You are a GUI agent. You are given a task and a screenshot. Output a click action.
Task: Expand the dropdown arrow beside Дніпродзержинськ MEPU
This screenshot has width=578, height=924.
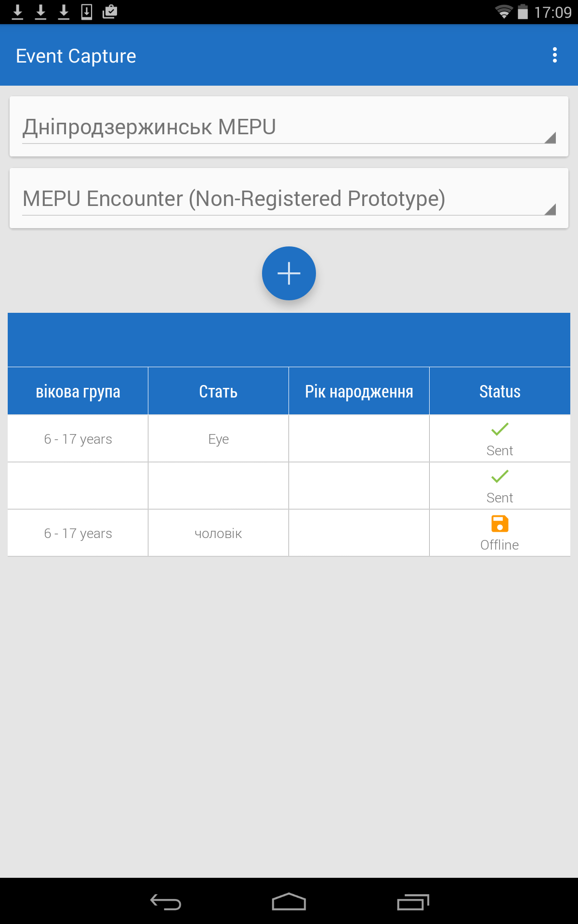[550, 138]
